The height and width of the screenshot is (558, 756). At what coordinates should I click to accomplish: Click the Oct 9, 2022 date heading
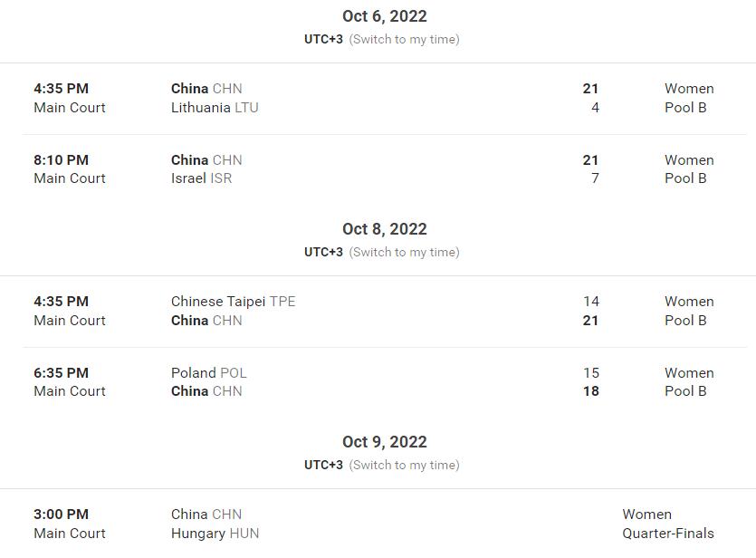point(385,442)
